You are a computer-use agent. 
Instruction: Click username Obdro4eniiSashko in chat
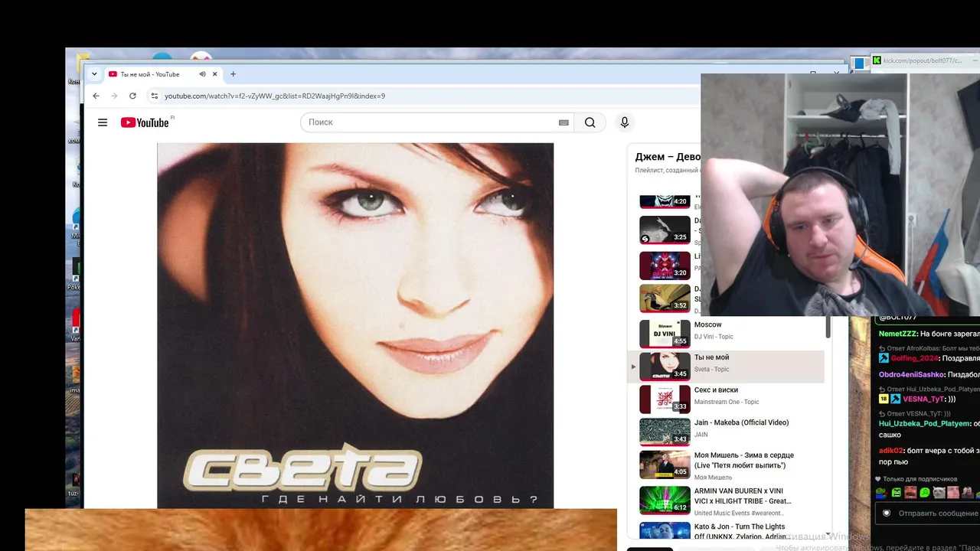pyautogui.click(x=911, y=375)
